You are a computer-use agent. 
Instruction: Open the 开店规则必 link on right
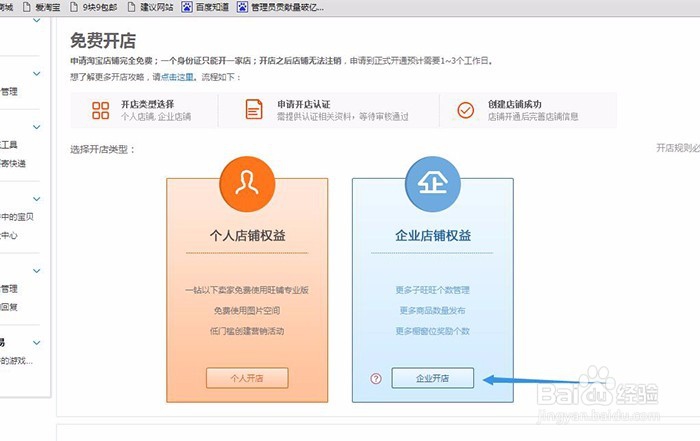click(x=678, y=148)
